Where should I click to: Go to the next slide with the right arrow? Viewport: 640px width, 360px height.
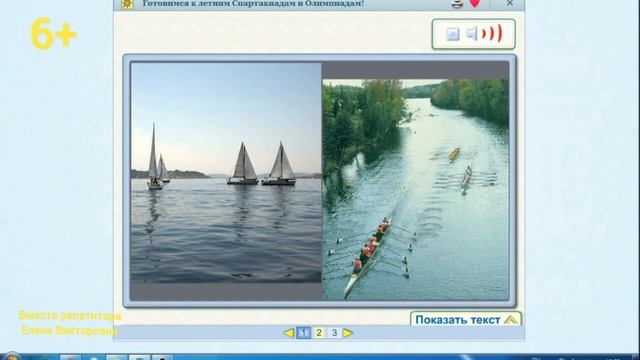(348, 333)
